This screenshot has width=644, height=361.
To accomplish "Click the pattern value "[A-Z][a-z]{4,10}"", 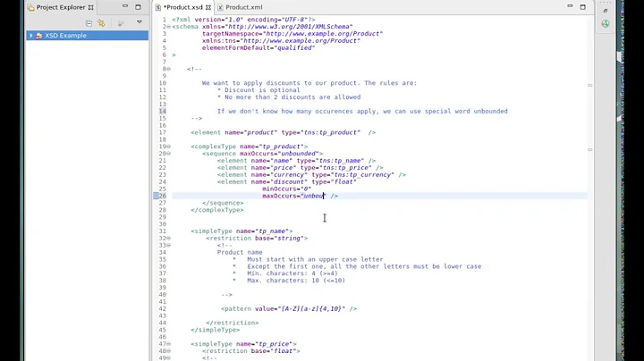I will coord(311,309).
